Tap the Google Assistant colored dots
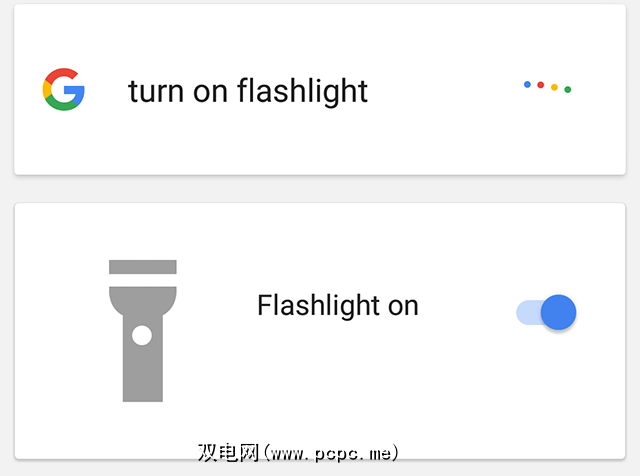The height and width of the screenshot is (476, 640). [547, 87]
